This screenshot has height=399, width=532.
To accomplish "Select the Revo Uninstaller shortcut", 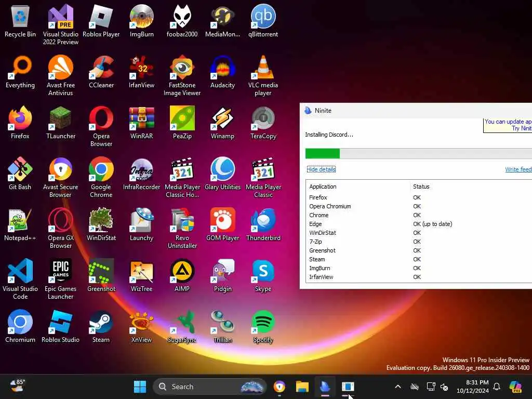I will [182, 228].
